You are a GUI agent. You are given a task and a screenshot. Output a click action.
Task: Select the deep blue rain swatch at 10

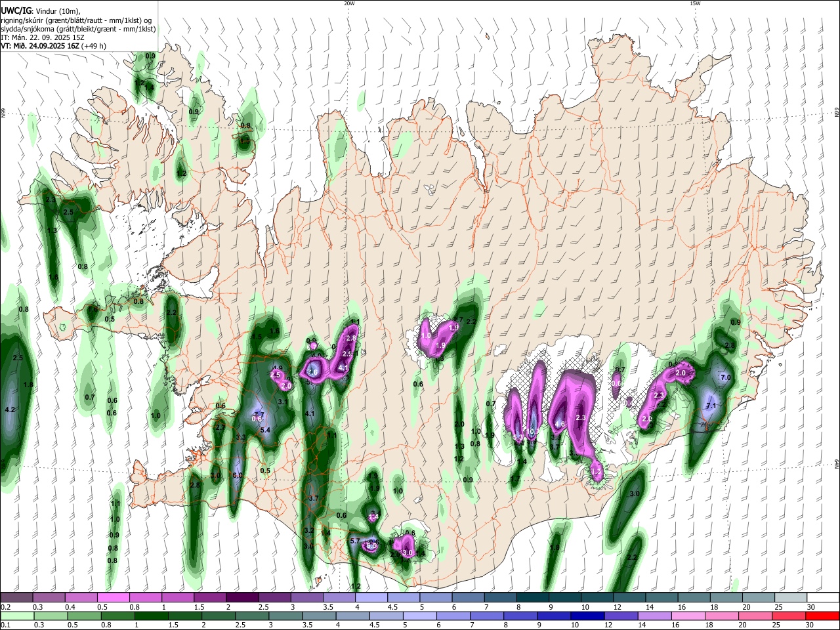point(587,616)
